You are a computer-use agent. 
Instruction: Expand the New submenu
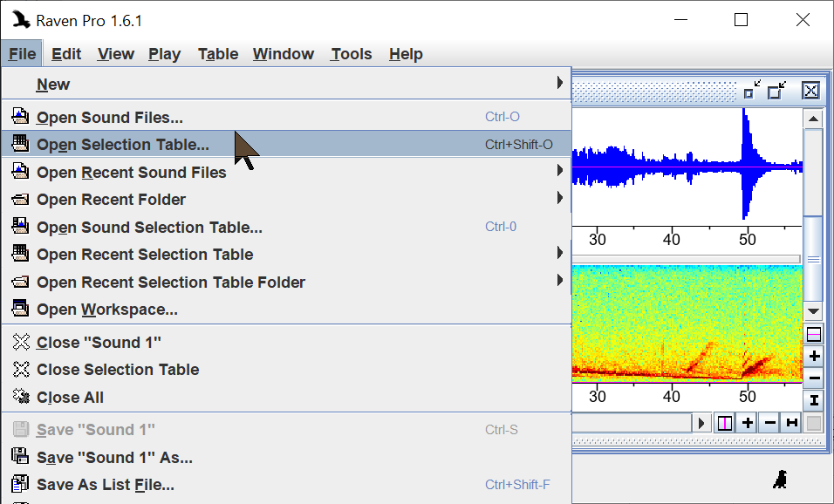click(286, 84)
